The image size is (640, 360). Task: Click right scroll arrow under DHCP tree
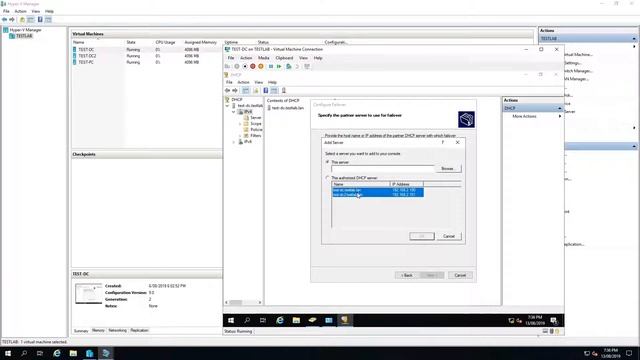tap(260, 302)
